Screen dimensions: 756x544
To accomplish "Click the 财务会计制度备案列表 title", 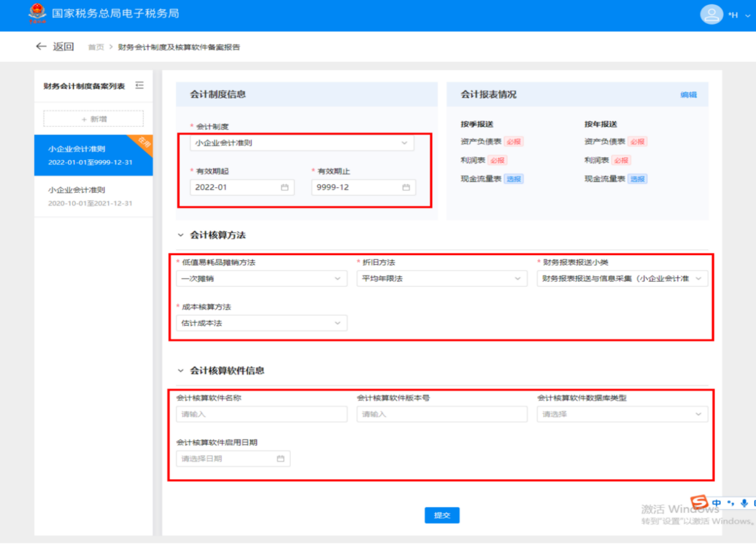I will coord(84,86).
